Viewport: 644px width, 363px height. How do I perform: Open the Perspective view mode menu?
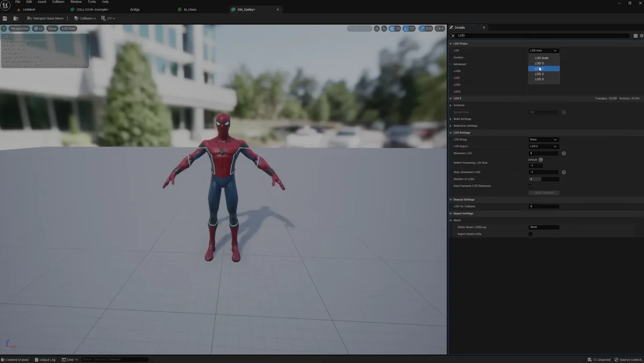coord(19,28)
